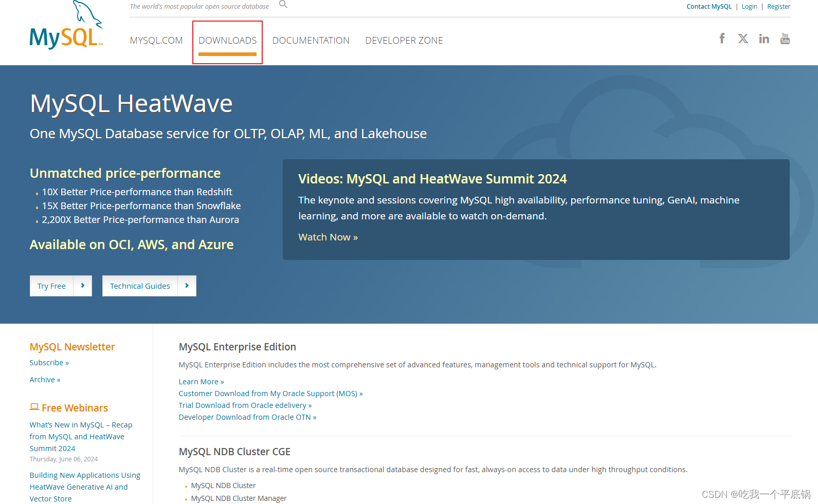Click the MySQL HeatWave banner title
818x504 pixels.
tap(131, 103)
